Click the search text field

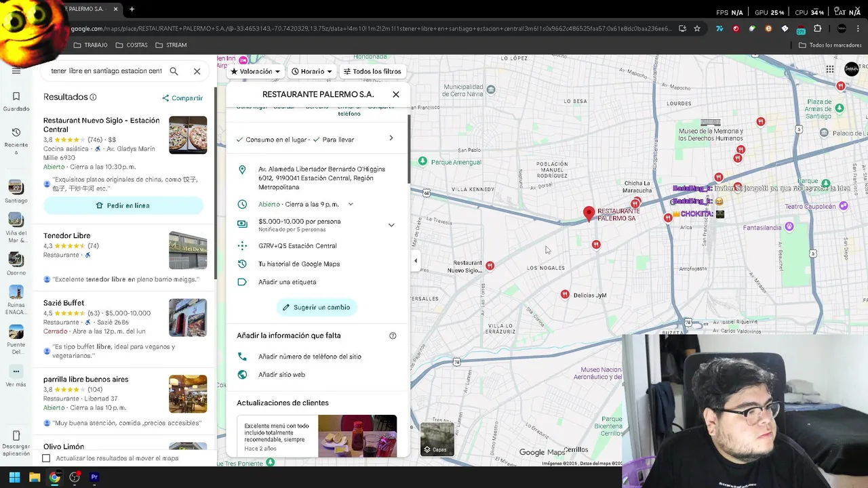coord(106,71)
